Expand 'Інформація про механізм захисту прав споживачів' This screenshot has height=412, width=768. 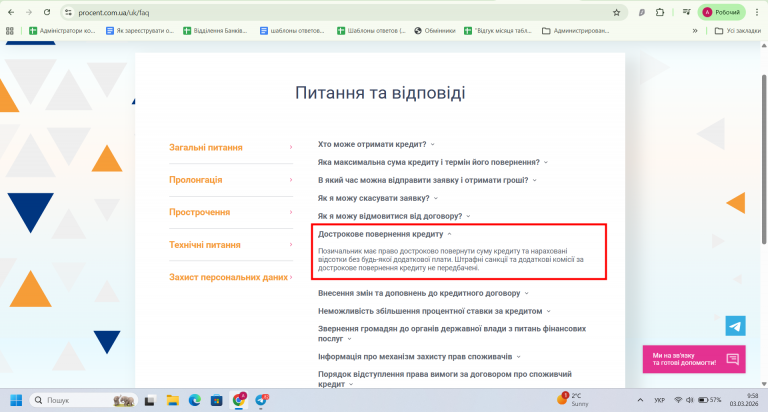click(x=419, y=357)
